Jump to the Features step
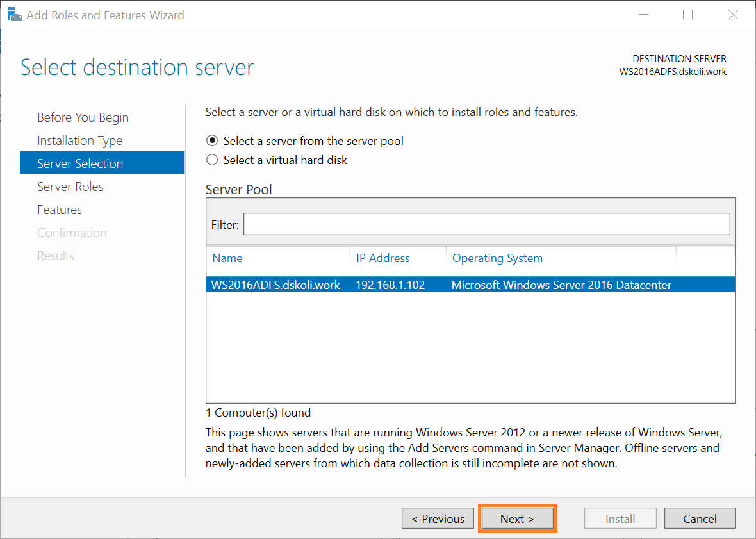The image size is (756, 539). (60, 210)
